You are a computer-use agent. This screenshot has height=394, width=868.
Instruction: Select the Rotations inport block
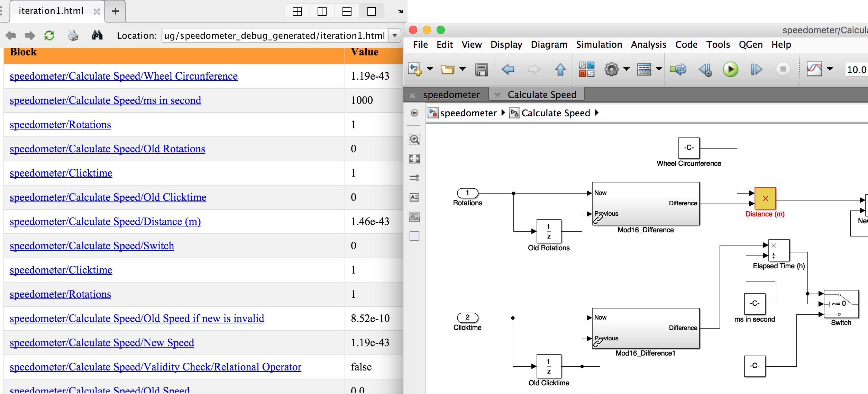(x=467, y=193)
